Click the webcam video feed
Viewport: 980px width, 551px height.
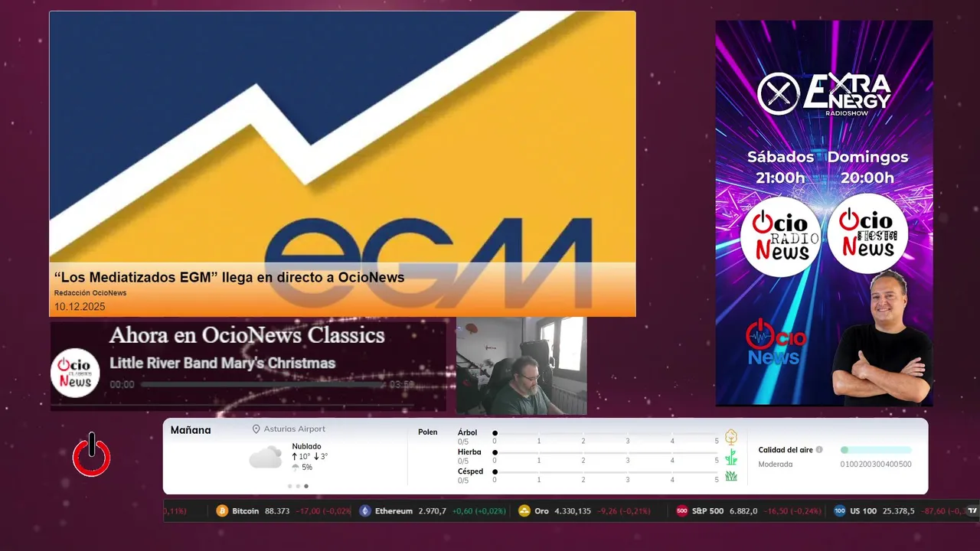[521, 366]
